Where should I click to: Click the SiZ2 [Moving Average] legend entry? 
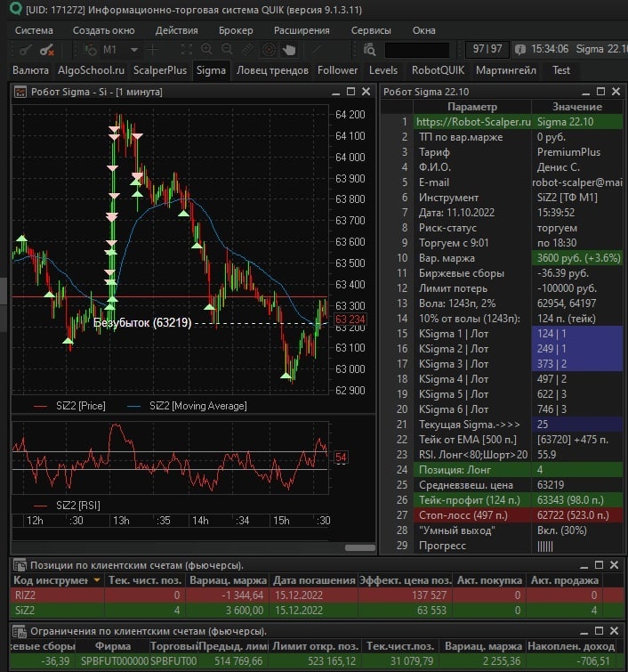[x=188, y=406]
